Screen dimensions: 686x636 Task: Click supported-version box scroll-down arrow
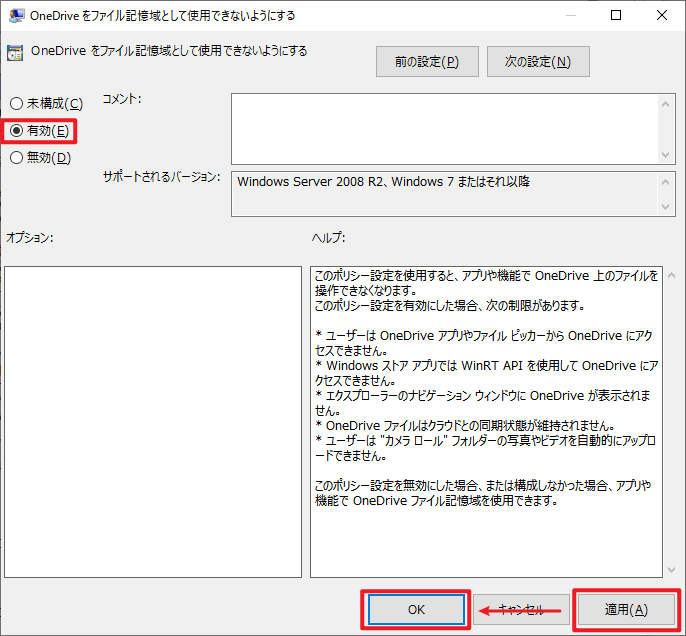pos(665,206)
